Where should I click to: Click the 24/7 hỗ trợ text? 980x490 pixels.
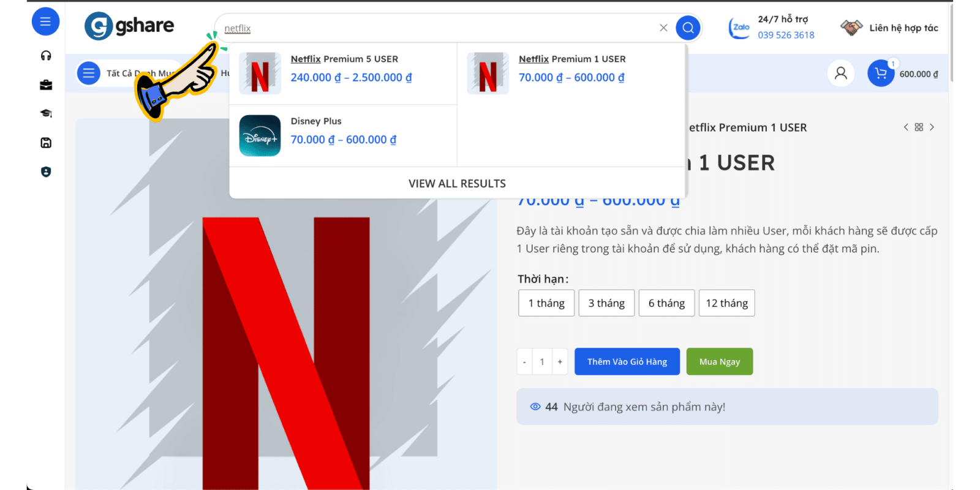click(x=783, y=19)
